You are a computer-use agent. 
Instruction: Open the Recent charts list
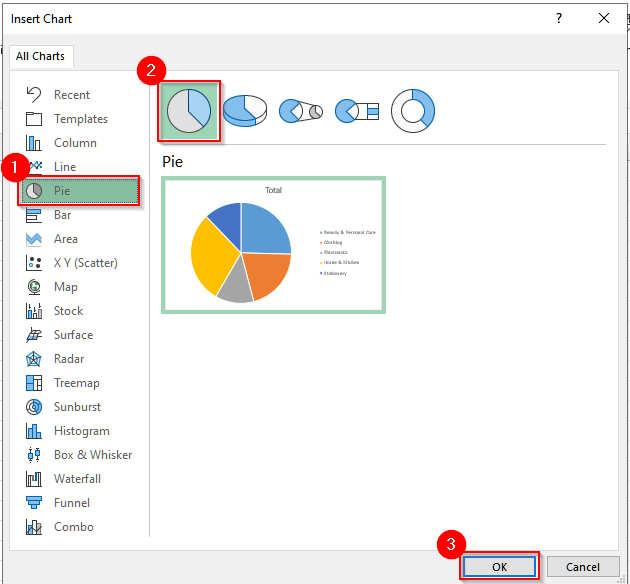71,95
